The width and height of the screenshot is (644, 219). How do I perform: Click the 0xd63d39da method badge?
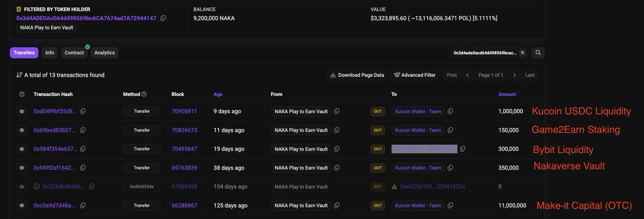pyautogui.click(x=142, y=186)
